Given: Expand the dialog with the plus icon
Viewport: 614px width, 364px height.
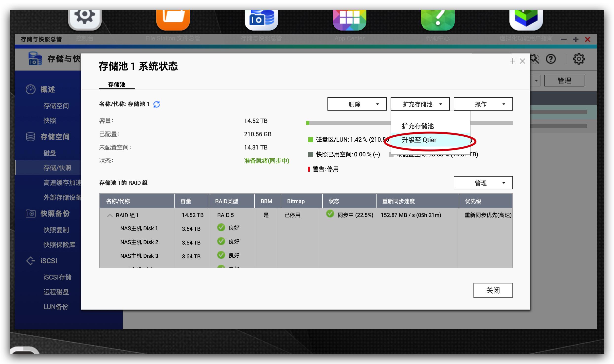Looking at the screenshot, I should click(512, 61).
